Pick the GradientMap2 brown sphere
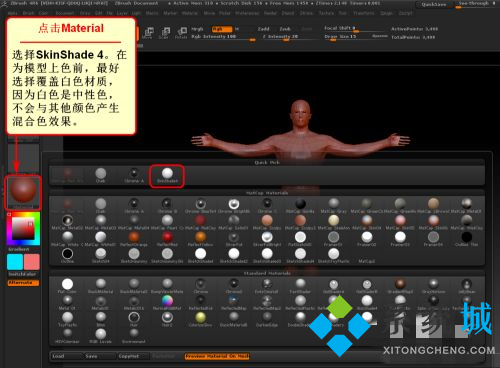 [400, 286]
